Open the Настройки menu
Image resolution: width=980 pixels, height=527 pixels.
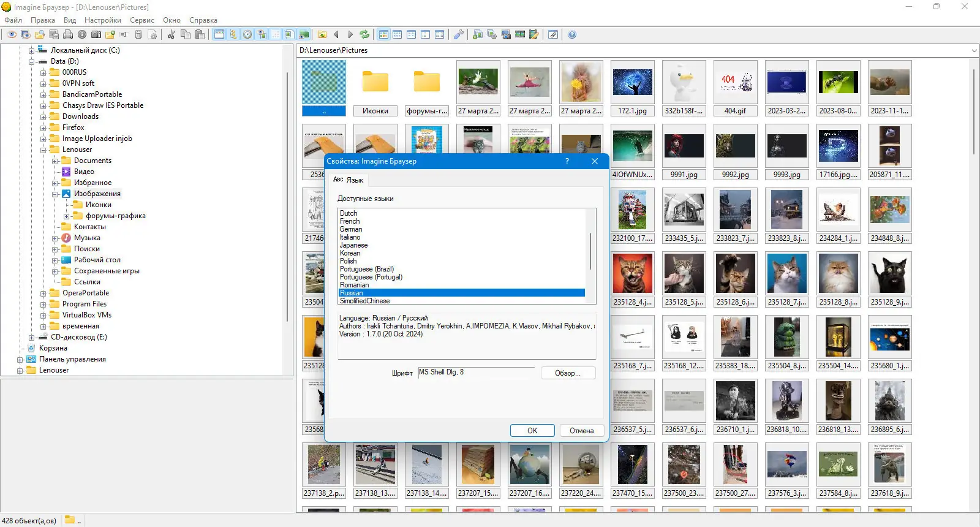103,20
